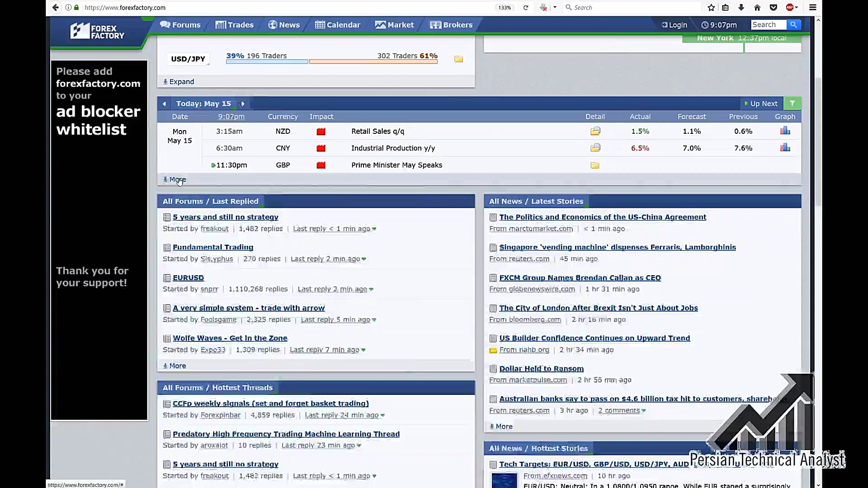Open the Wolfe Waves - Get In the Zone thread

pyautogui.click(x=230, y=338)
